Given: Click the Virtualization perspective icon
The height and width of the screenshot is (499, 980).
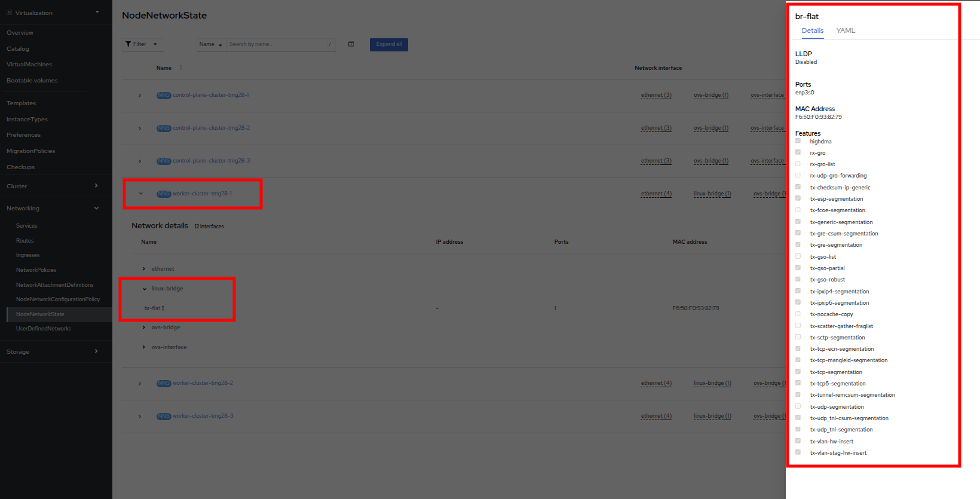Looking at the screenshot, I should pyautogui.click(x=9, y=13).
